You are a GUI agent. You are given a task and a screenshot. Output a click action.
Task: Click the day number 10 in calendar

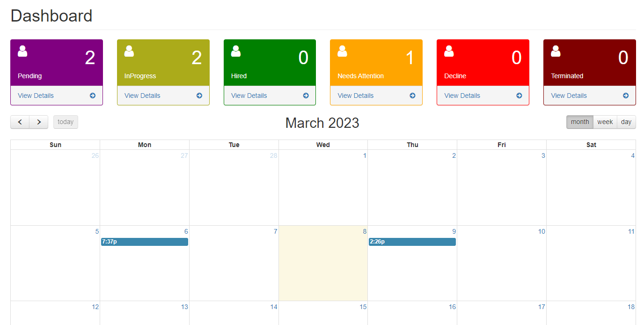coord(542,231)
